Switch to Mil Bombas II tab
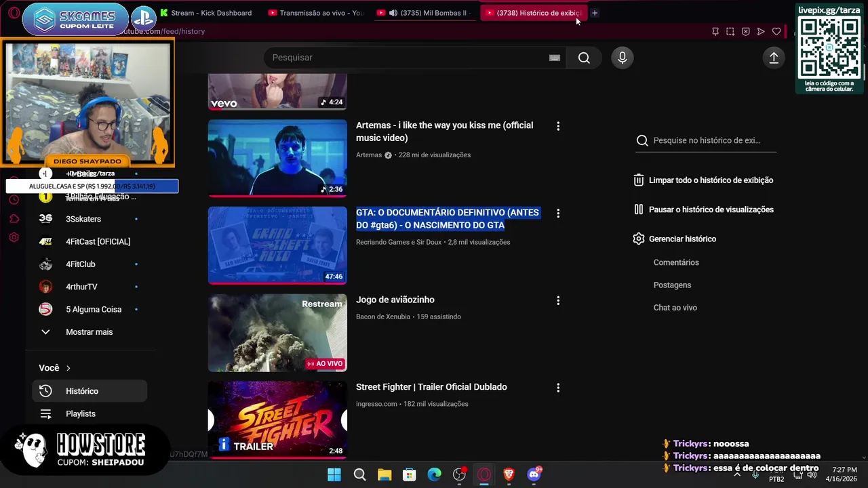 (x=426, y=13)
